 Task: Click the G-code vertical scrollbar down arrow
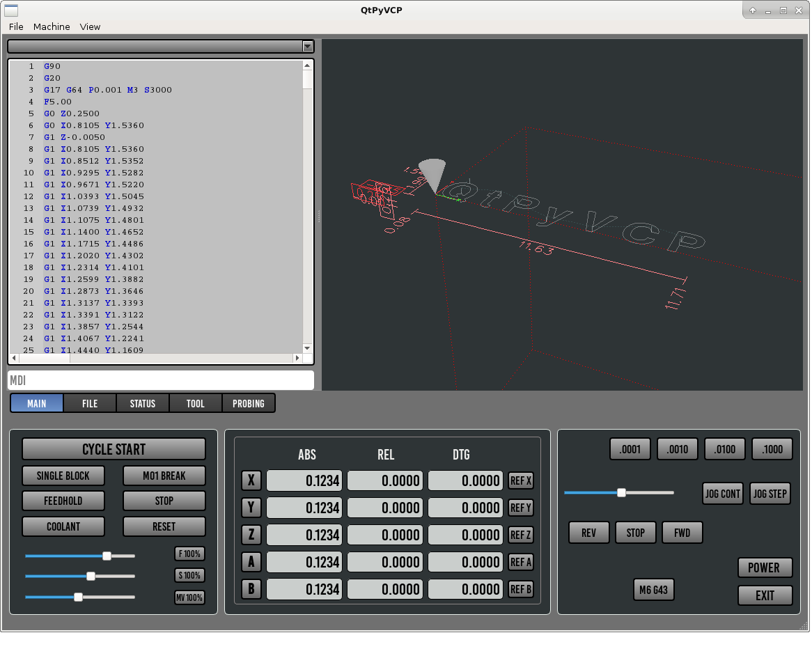click(x=308, y=348)
